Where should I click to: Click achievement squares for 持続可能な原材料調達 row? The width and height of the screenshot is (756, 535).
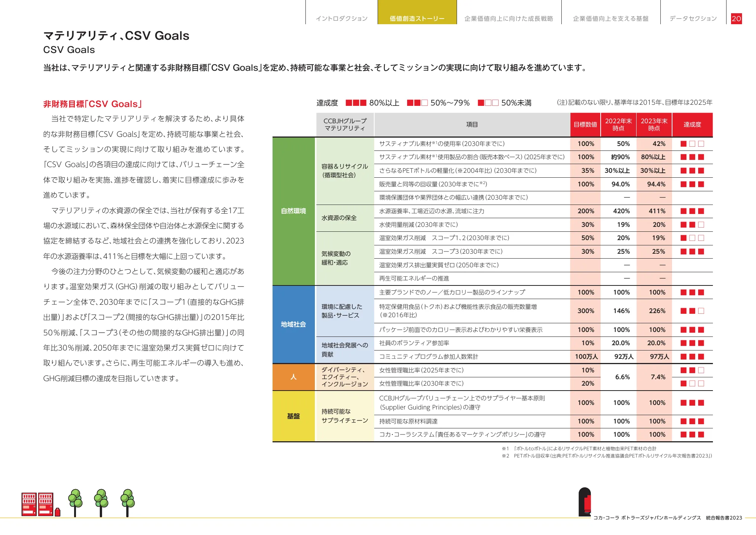692,421
